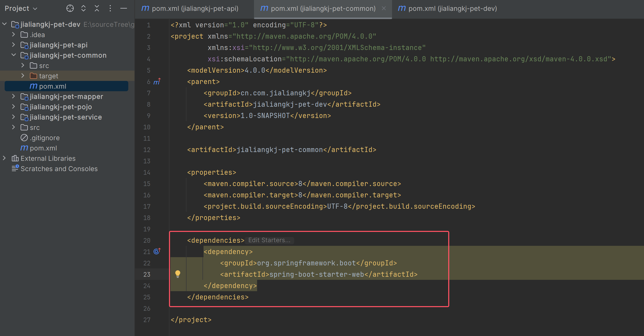
Task: Click the External Libraries icon
Action: tap(15, 158)
